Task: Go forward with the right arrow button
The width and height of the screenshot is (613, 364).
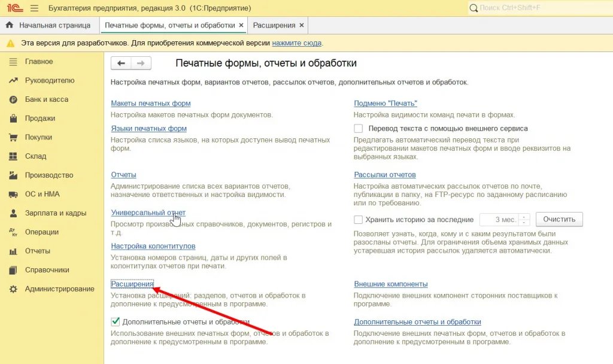Action: tap(141, 63)
